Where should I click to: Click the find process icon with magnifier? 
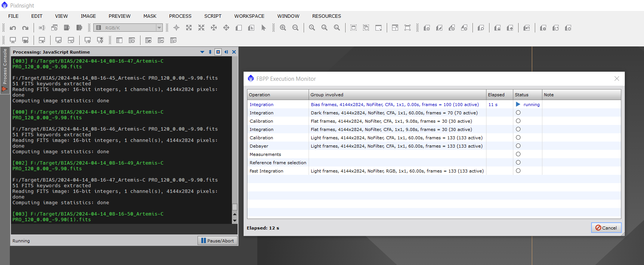coord(481,28)
